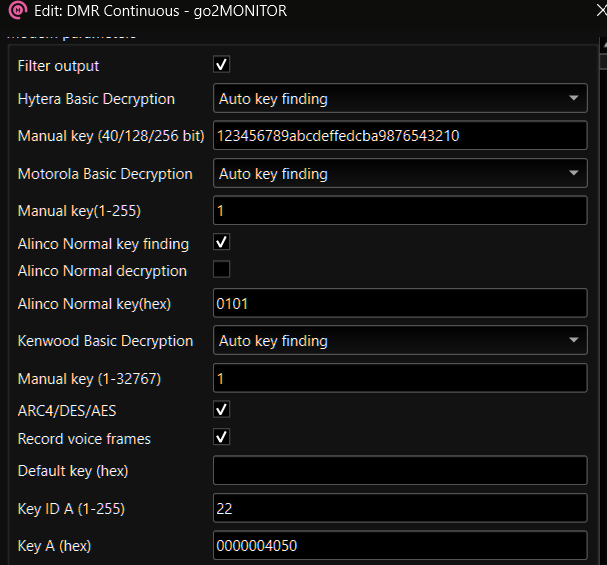Open the Hytera Basic Decryption dropdown
The width and height of the screenshot is (607, 565).
click(x=400, y=99)
